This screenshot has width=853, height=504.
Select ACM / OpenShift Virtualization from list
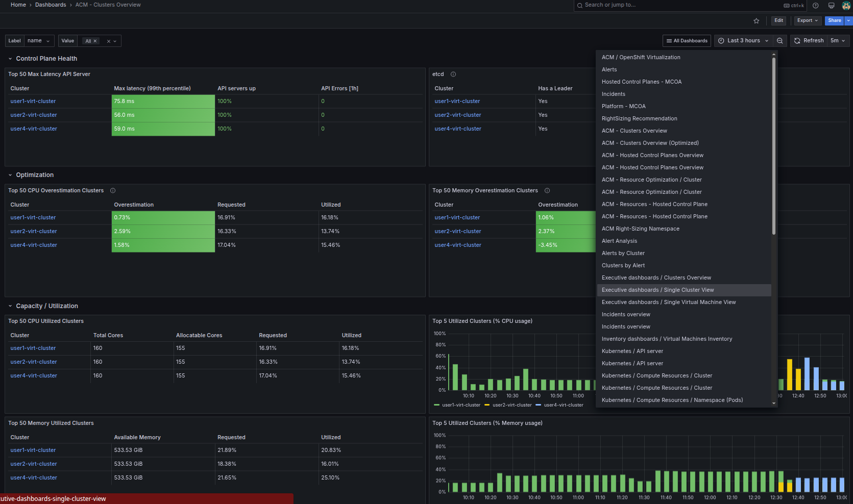[684, 58]
